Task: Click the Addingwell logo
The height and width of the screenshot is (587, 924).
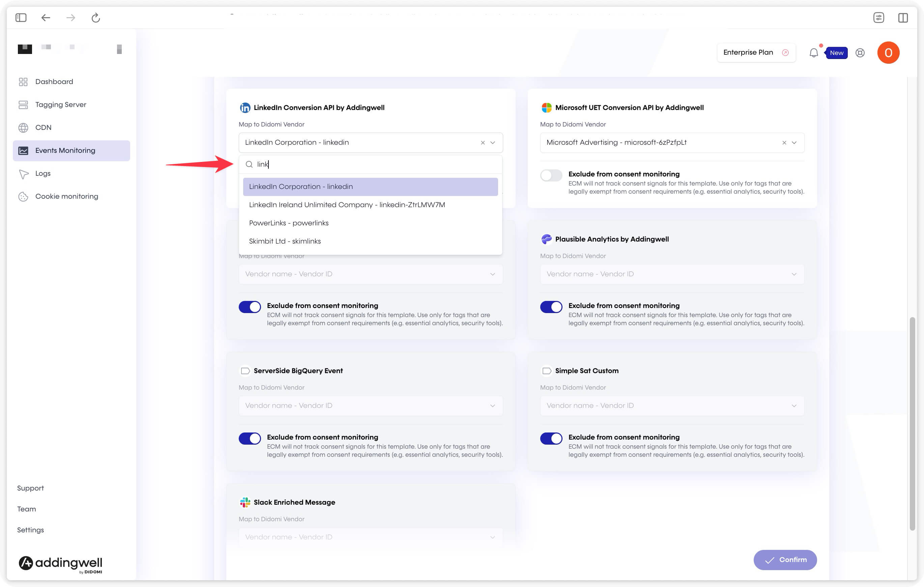Action: click(x=61, y=564)
